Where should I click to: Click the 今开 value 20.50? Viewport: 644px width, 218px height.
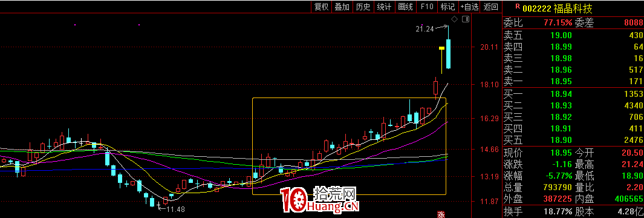click(632, 153)
